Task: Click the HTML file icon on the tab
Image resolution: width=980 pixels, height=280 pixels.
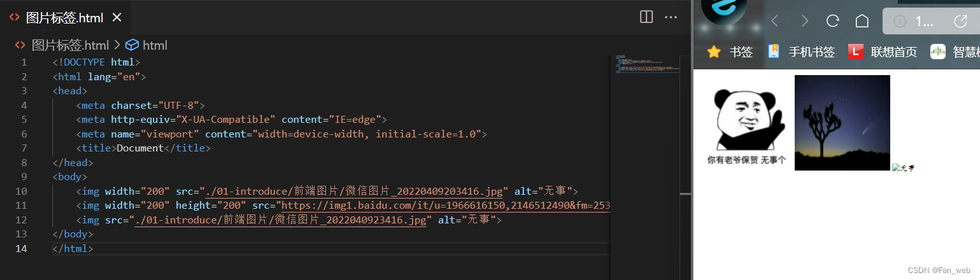Action: point(14,18)
